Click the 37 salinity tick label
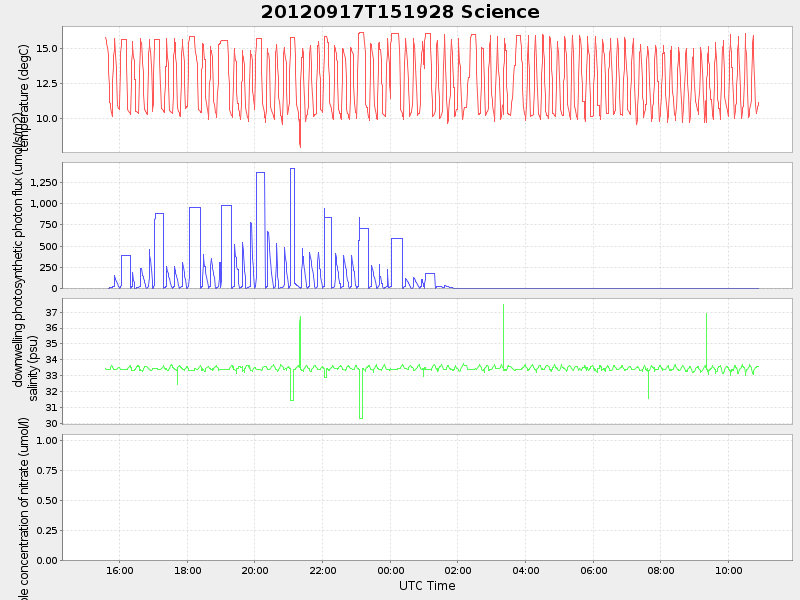The image size is (800, 600). pos(52,312)
